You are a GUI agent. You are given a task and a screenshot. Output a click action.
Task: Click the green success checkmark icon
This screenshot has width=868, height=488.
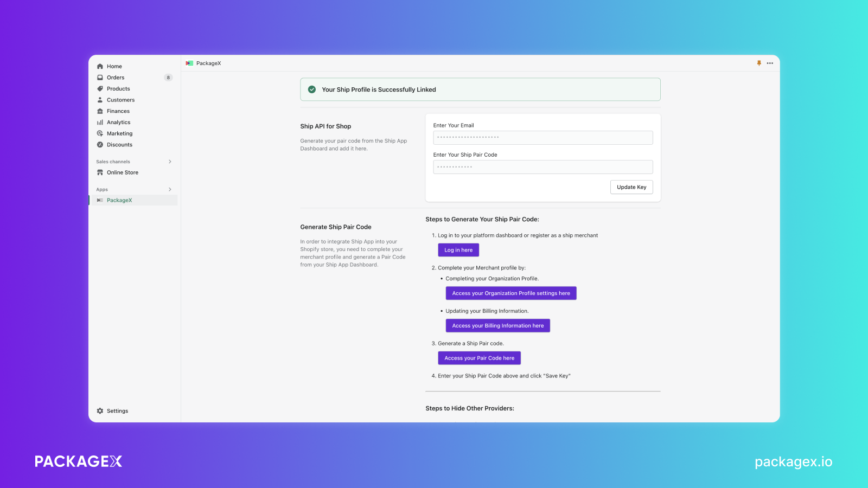pos(312,89)
